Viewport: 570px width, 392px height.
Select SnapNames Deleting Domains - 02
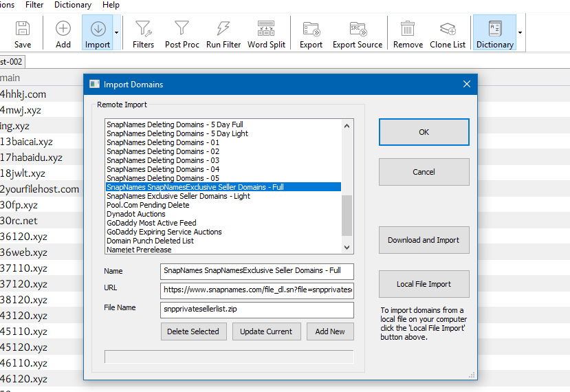tap(223, 151)
